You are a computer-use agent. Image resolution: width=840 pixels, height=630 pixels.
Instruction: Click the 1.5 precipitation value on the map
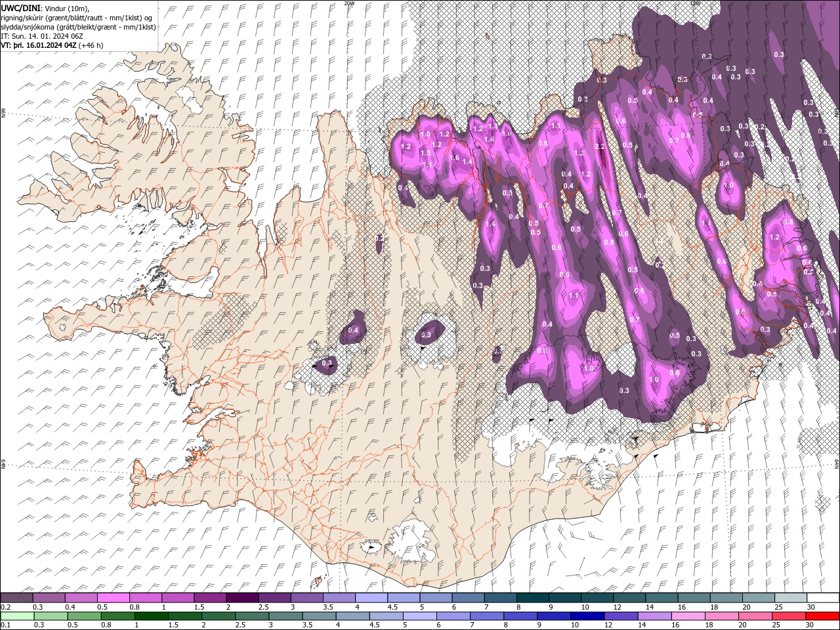point(425,153)
